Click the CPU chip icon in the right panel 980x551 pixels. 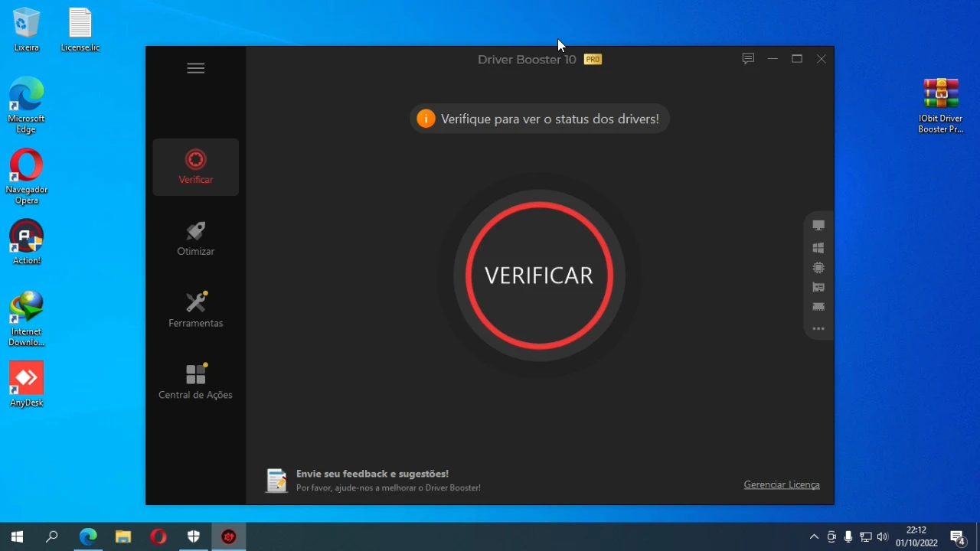click(x=818, y=268)
